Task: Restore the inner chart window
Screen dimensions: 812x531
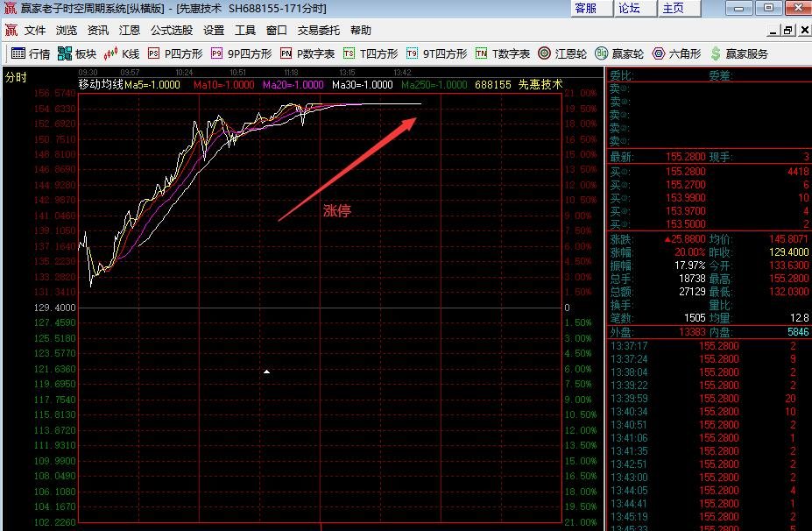Action: tap(788, 30)
